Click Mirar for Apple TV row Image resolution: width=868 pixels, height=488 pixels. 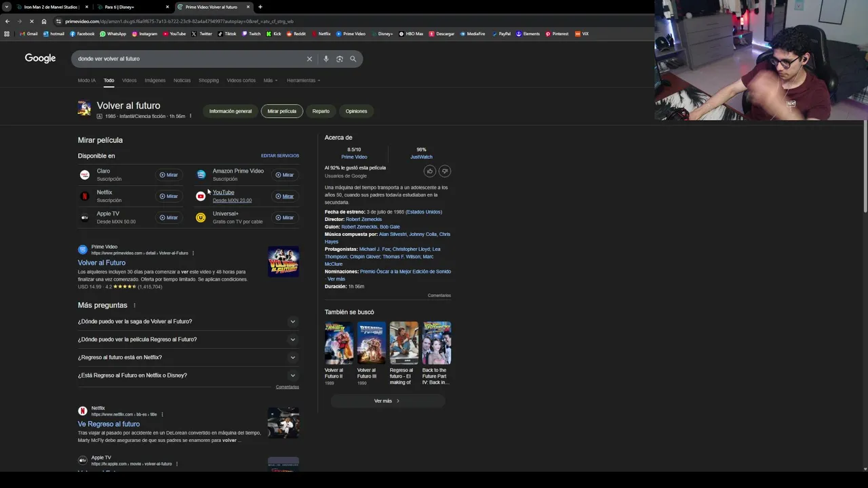point(168,218)
